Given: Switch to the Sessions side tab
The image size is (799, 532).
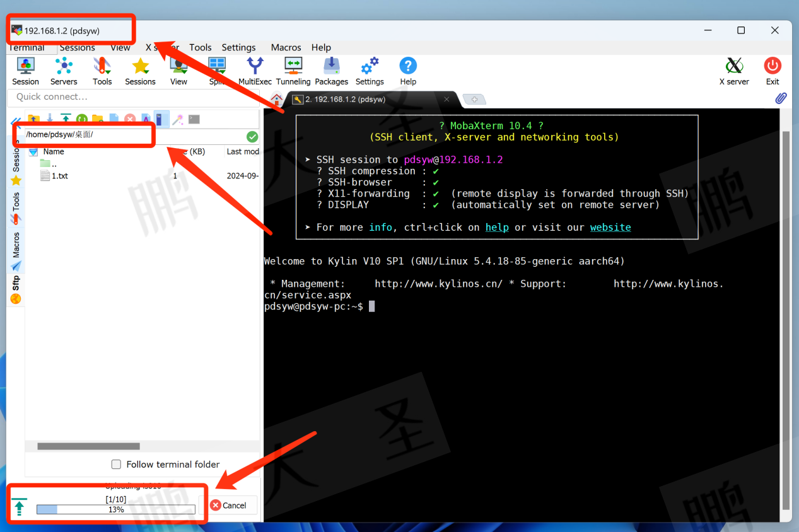Looking at the screenshot, I should (x=16, y=163).
